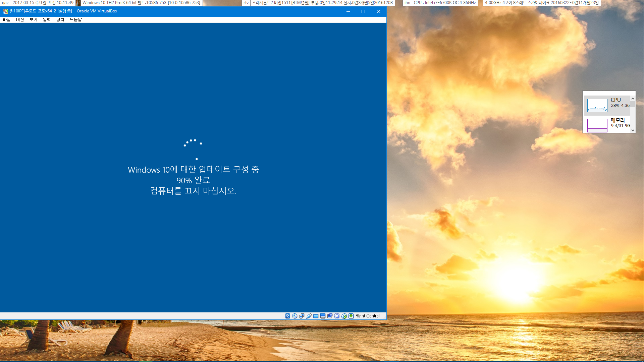Click the VirtualBox status bar resize grip
Screen dimensions: 644x362
[x=384, y=317]
